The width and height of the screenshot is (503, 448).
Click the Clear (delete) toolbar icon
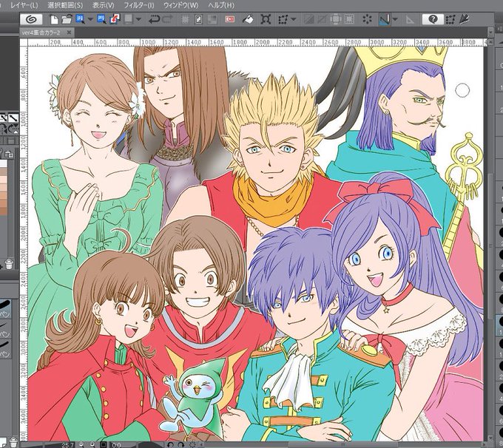(x=185, y=19)
